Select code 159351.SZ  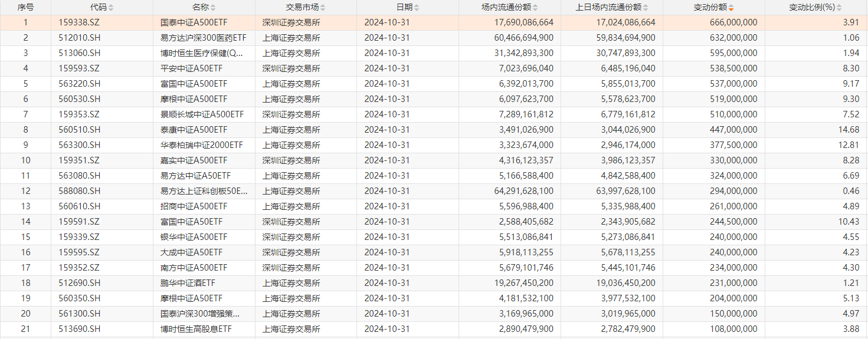[79, 160]
